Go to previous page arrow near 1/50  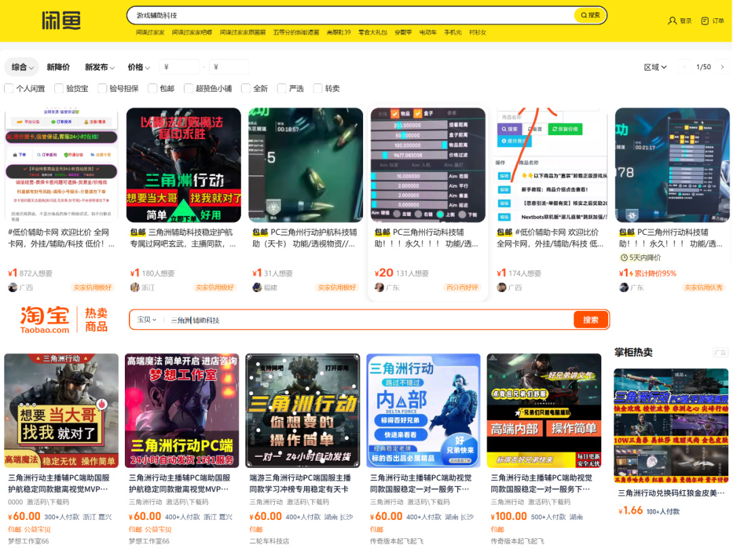pos(685,67)
